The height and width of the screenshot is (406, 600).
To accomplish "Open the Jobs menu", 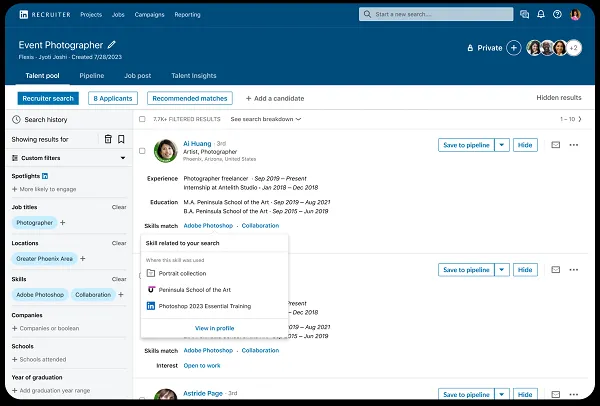I will pyautogui.click(x=118, y=15).
